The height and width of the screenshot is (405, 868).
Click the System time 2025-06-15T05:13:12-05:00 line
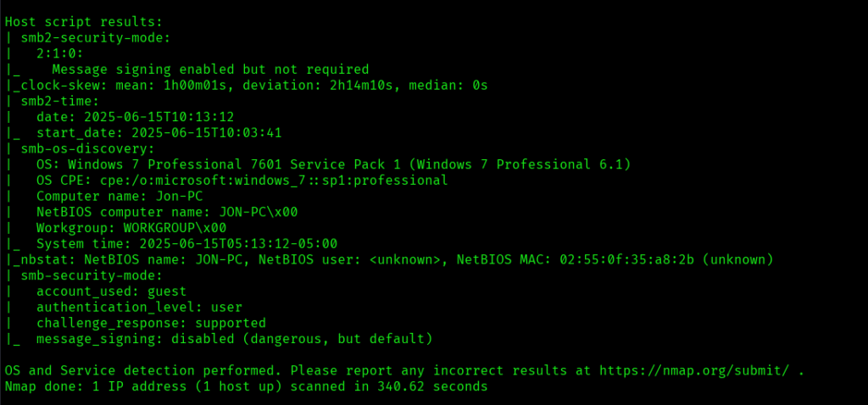186,243
